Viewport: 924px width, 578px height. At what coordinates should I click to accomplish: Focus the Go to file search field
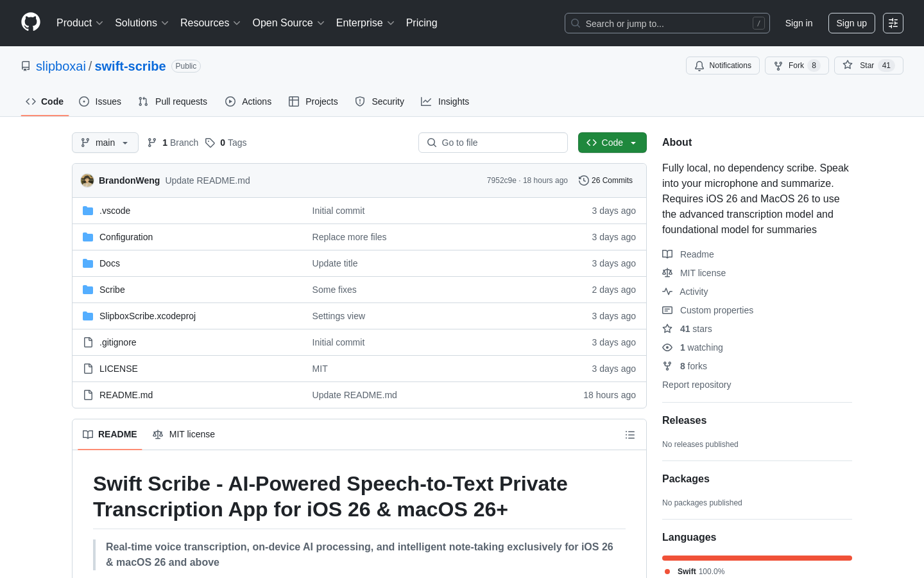493,143
